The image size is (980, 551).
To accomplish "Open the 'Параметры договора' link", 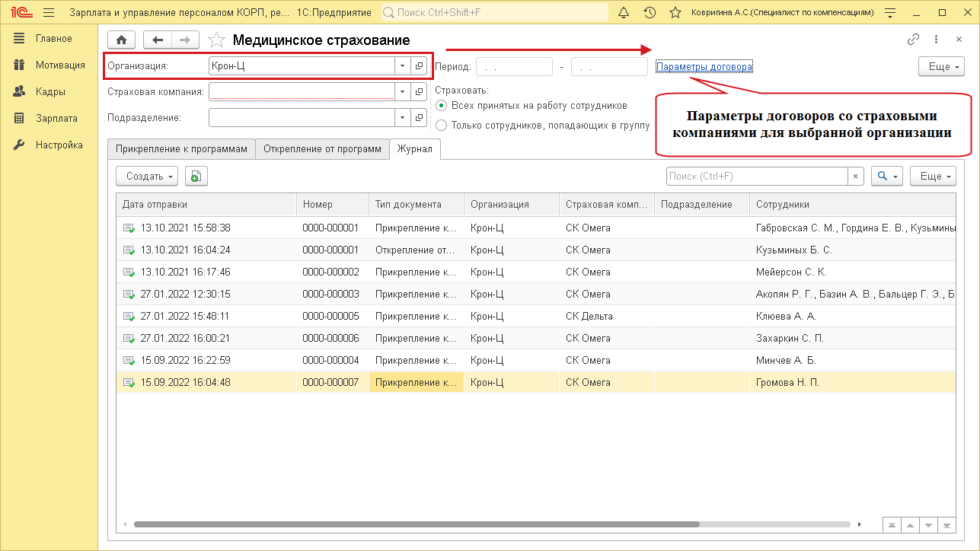I will [704, 67].
